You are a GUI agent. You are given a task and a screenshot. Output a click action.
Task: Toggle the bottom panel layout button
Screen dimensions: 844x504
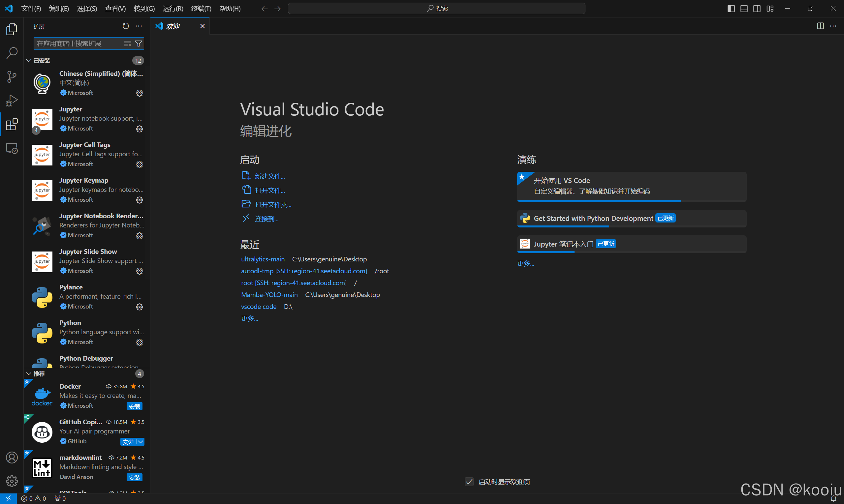[744, 9]
